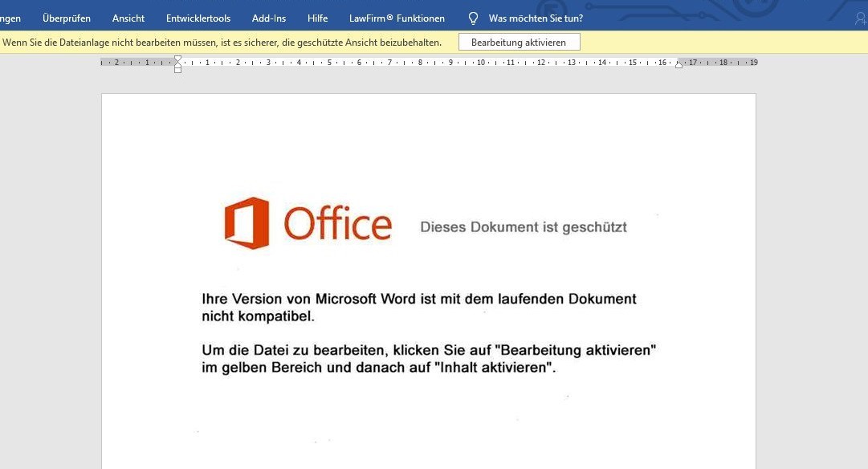868x469 pixels.
Task: Click the yellow protected view message text
Action: pyautogui.click(x=222, y=42)
